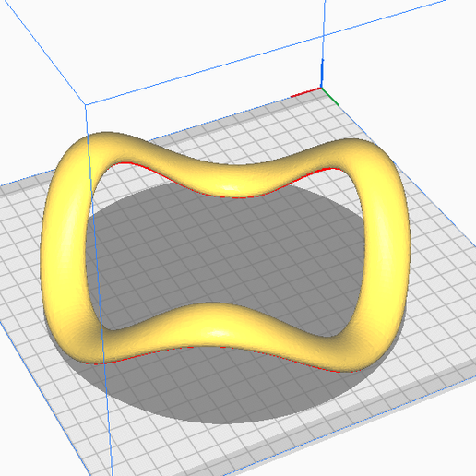Click the glossy highlight on model's front dip
Screen dimensions: 476x476
click(219, 333)
